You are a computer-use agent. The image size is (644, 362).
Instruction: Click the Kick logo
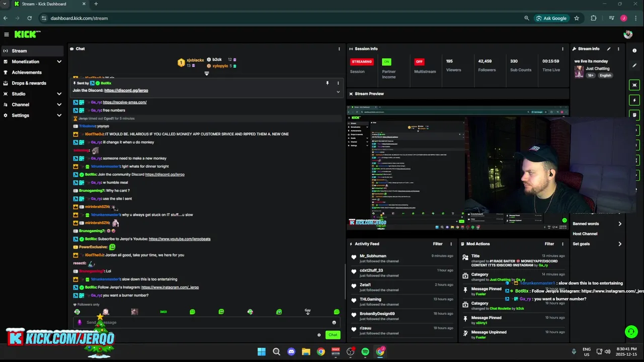[x=27, y=34]
